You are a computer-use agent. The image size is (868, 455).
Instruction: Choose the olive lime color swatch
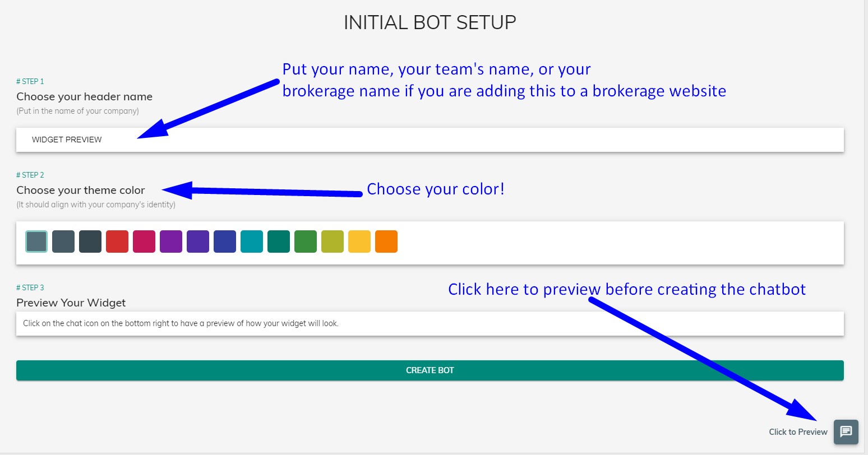click(333, 242)
